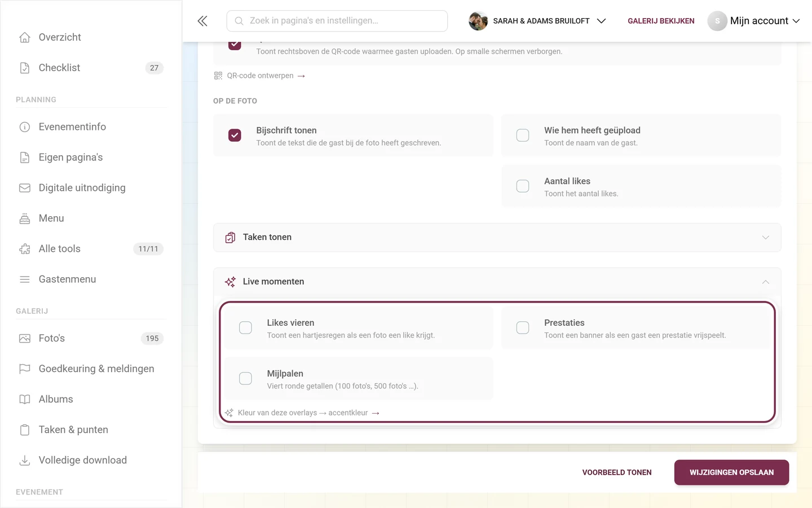Click the download icon for Volledige download
This screenshot has width=812, height=508.
(x=25, y=461)
